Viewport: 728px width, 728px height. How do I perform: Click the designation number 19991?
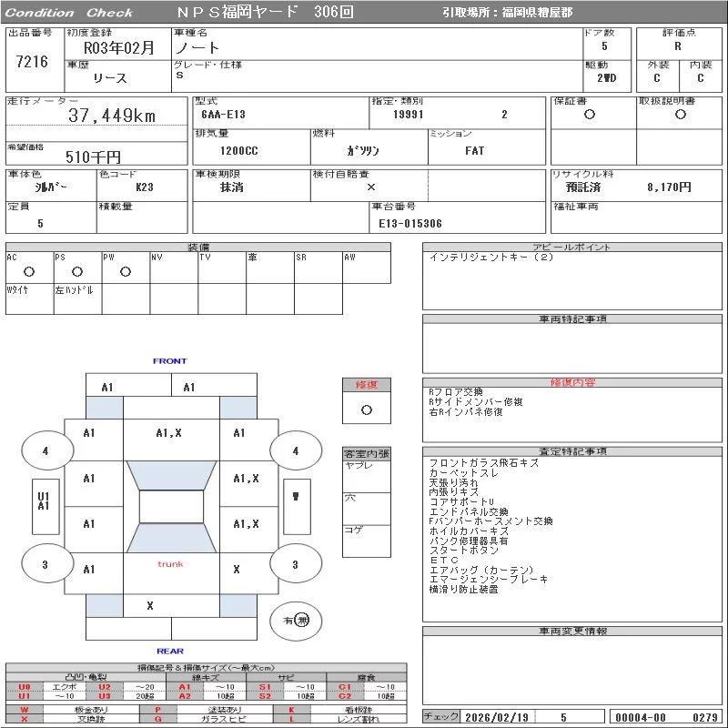[408, 115]
